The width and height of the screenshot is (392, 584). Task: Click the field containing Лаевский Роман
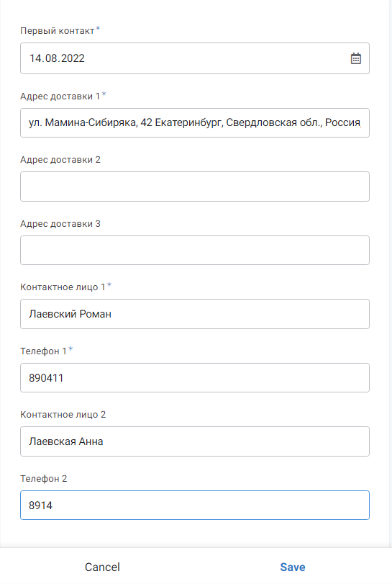click(194, 314)
